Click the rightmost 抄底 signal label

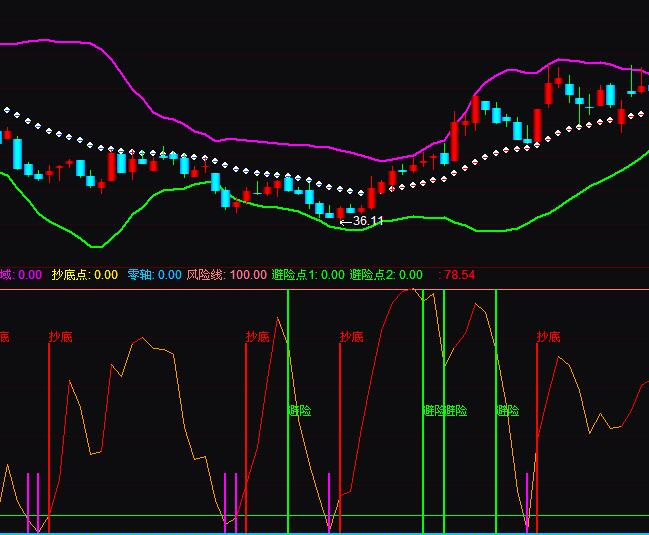point(549,337)
